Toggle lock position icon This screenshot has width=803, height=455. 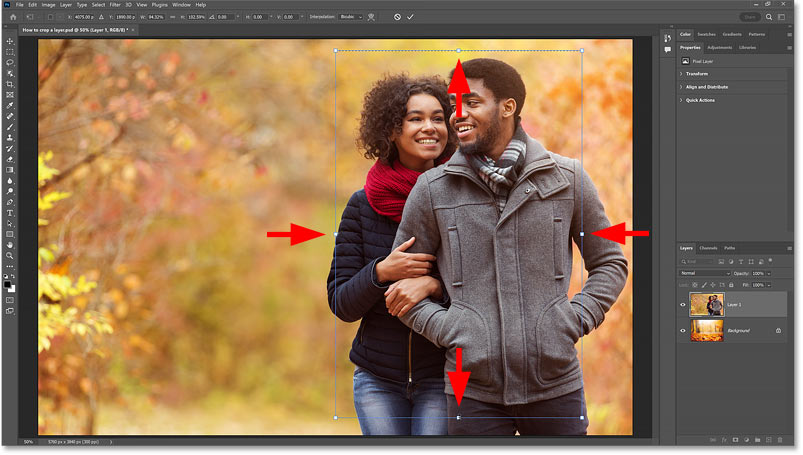point(713,285)
